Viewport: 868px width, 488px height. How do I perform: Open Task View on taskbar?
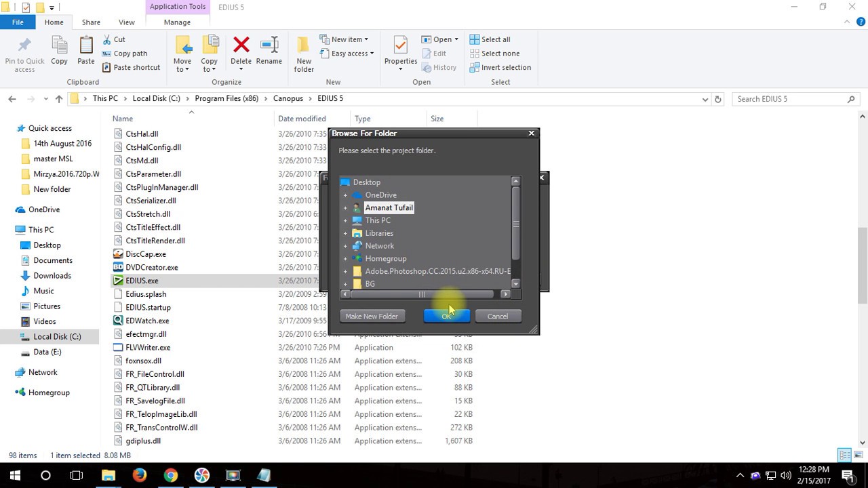pyautogui.click(x=77, y=475)
